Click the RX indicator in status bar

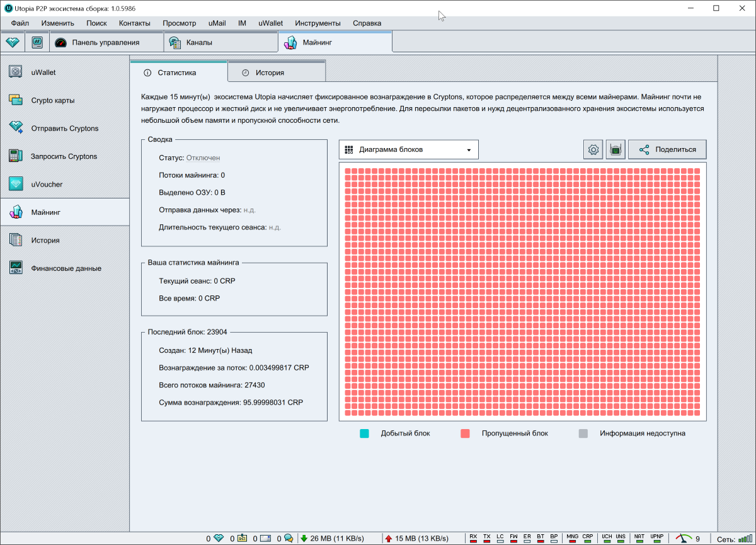473,538
